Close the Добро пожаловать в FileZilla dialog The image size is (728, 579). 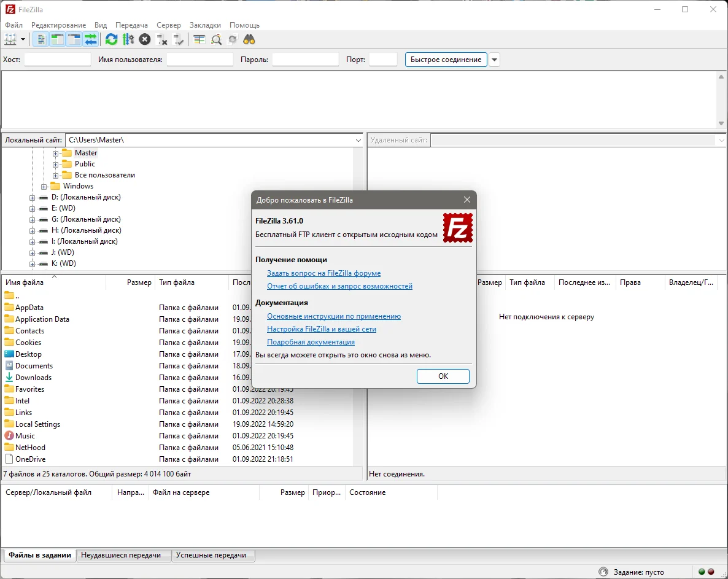click(467, 200)
